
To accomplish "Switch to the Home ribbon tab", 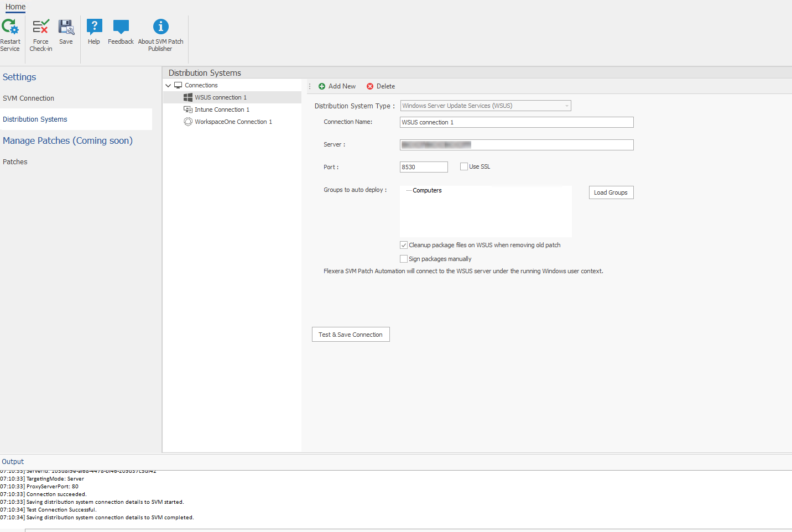I will (15, 7).
